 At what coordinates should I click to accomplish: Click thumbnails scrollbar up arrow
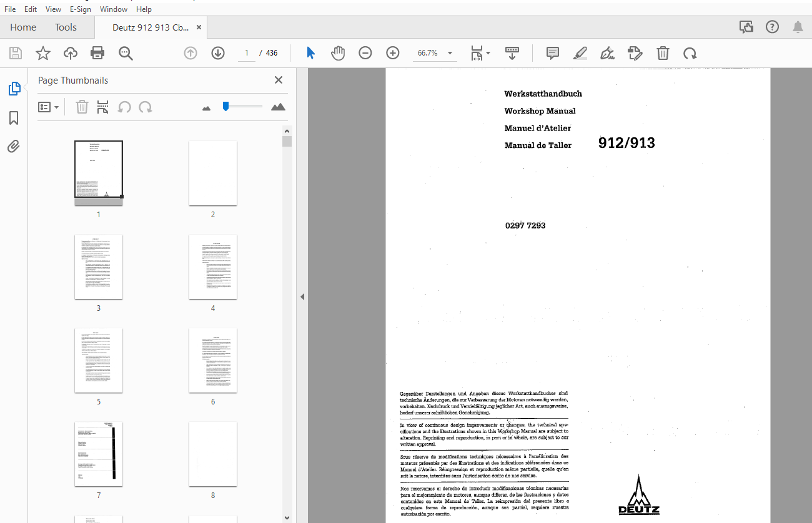pos(287,131)
